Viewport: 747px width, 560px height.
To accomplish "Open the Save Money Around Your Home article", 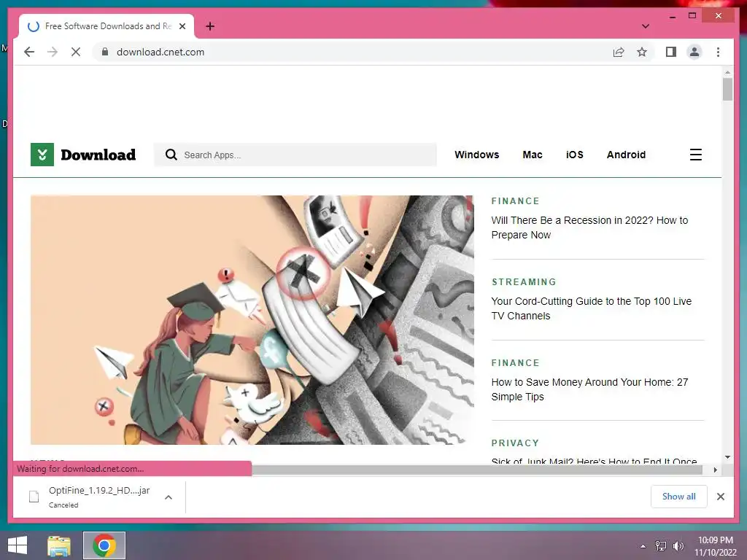I will 589,389.
